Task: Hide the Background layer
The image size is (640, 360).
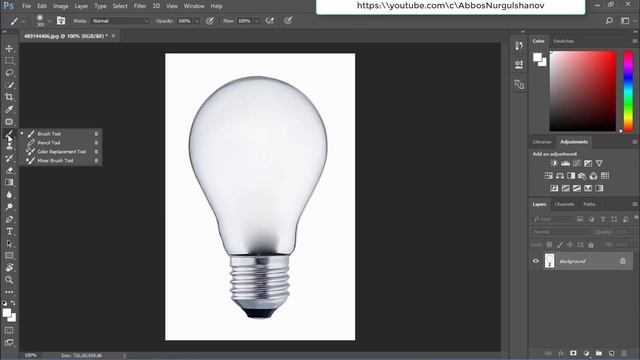Action: tap(536, 261)
